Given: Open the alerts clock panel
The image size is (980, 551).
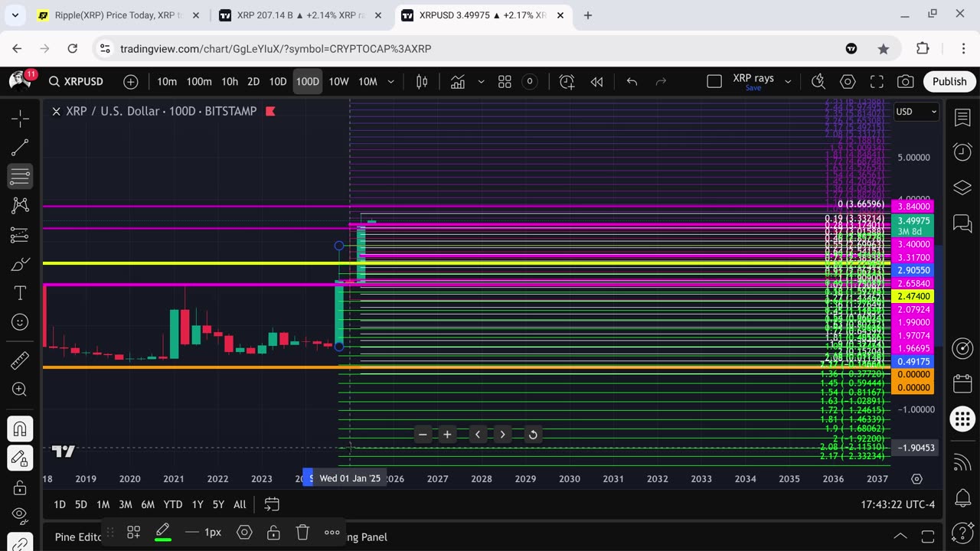Looking at the screenshot, I should [x=962, y=152].
